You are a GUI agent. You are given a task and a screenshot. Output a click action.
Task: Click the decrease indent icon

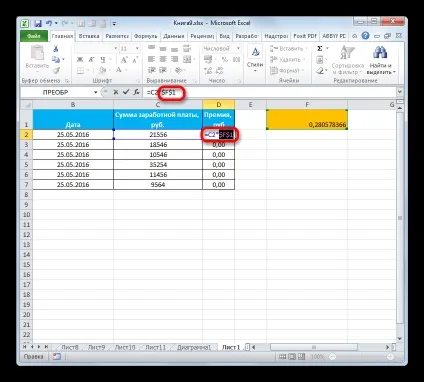tap(151, 70)
